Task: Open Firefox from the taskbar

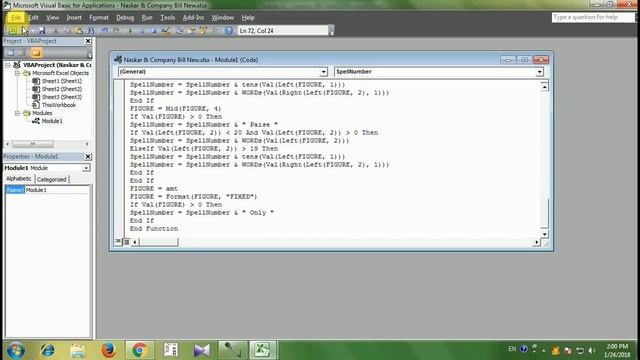Action: click(x=109, y=350)
